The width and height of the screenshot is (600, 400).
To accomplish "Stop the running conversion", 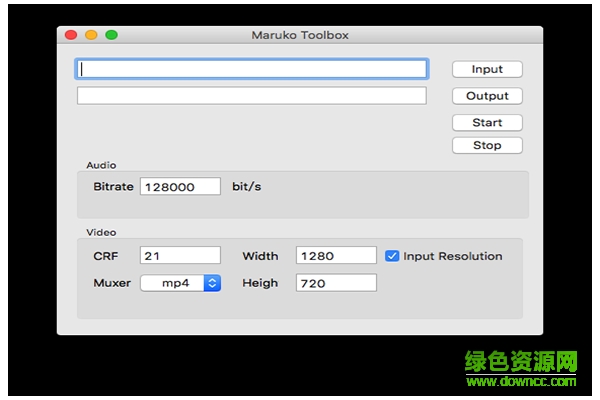I will click(x=487, y=146).
